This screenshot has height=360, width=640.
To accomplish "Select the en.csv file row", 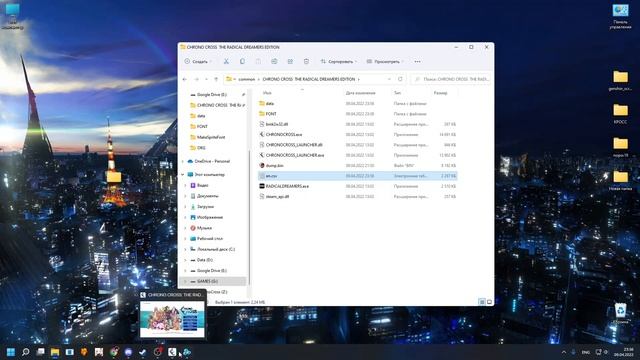I will (x=358, y=176).
